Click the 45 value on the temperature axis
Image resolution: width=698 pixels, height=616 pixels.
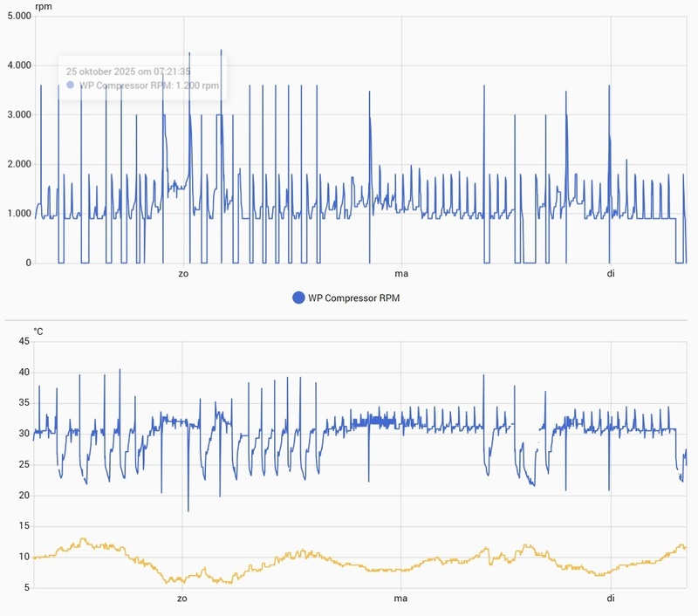(x=24, y=341)
